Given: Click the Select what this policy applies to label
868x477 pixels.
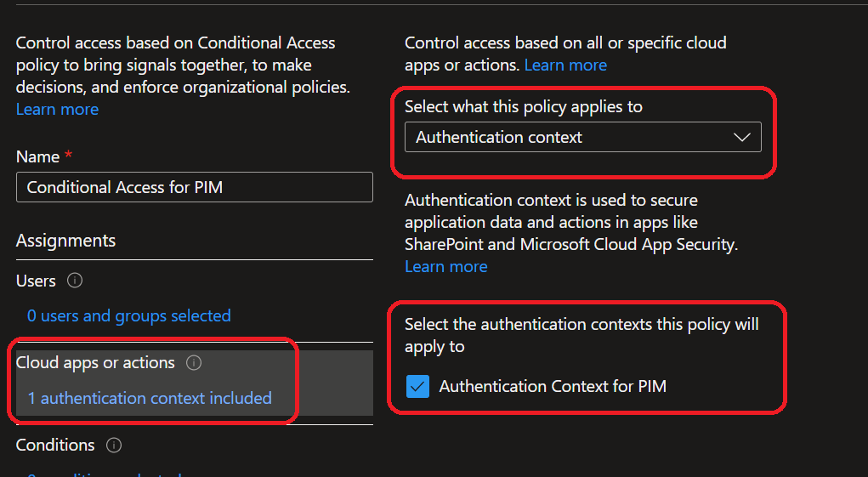Looking at the screenshot, I should point(523,107).
